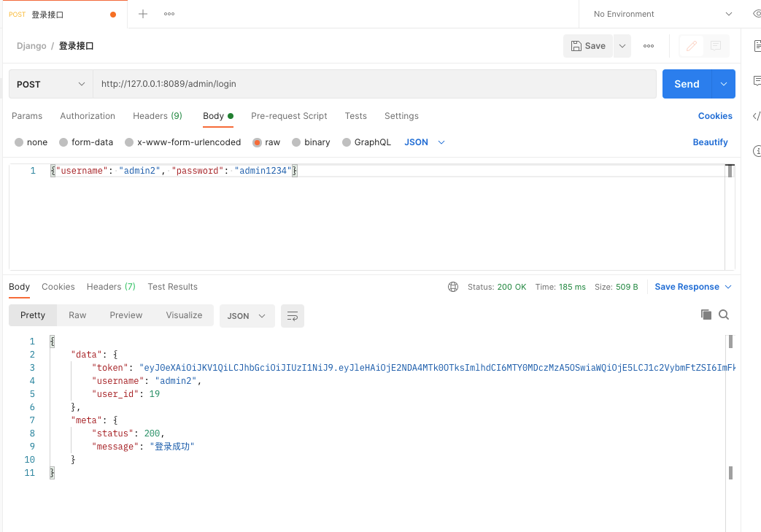Image resolution: width=761 pixels, height=532 pixels.
Task: Click the "message": "登录成功" line
Action: click(143, 447)
